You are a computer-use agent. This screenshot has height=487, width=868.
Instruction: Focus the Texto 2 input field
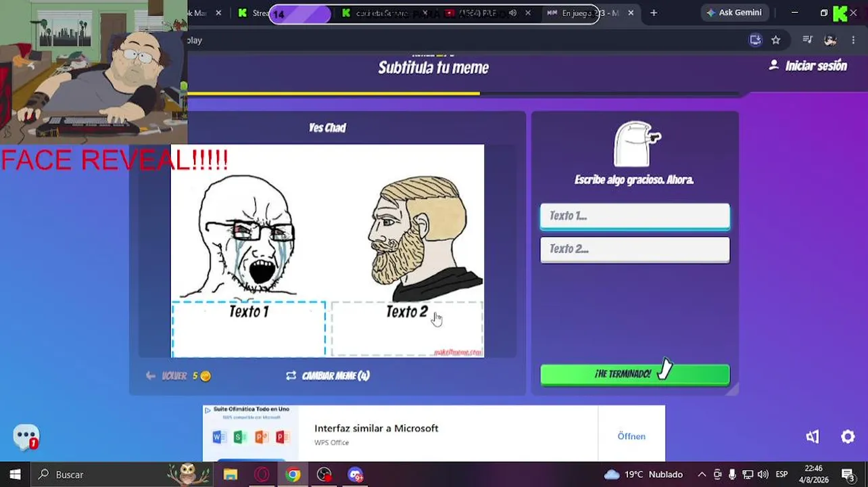[635, 250]
